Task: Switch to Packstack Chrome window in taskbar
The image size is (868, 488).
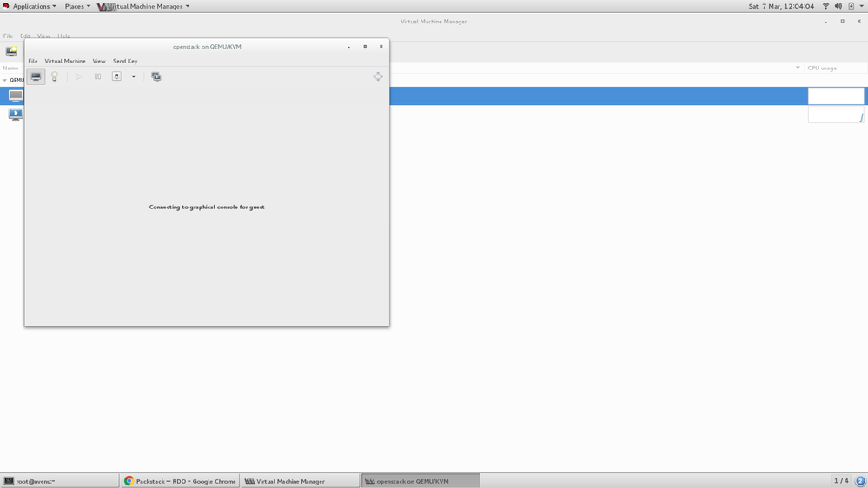Action: pos(180,481)
